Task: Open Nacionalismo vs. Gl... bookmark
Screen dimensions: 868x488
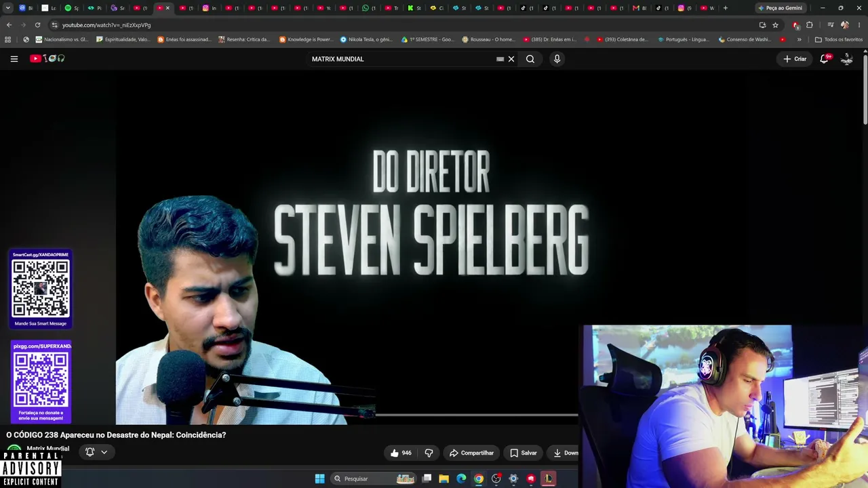Action: tap(62, 39)
